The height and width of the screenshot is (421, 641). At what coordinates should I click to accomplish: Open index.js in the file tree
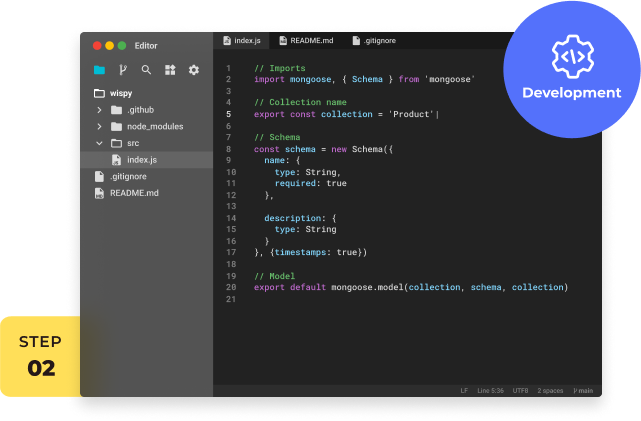coord(140,160)
